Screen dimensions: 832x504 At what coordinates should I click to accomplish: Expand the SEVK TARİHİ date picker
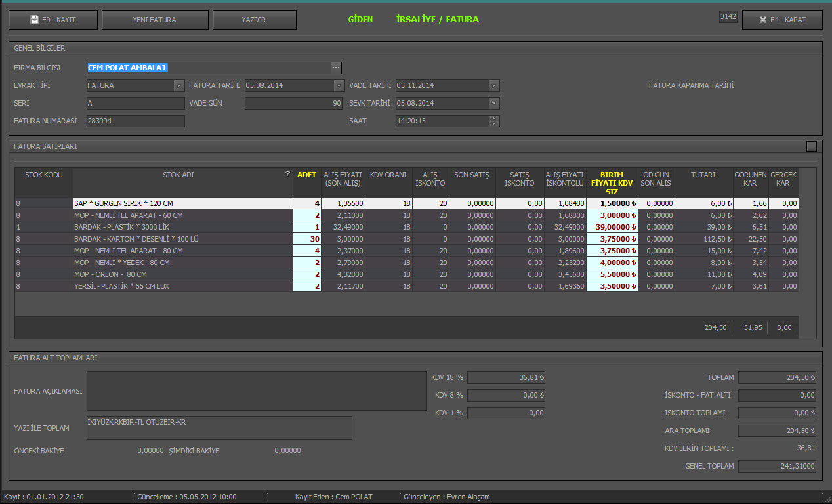(494, 103)
